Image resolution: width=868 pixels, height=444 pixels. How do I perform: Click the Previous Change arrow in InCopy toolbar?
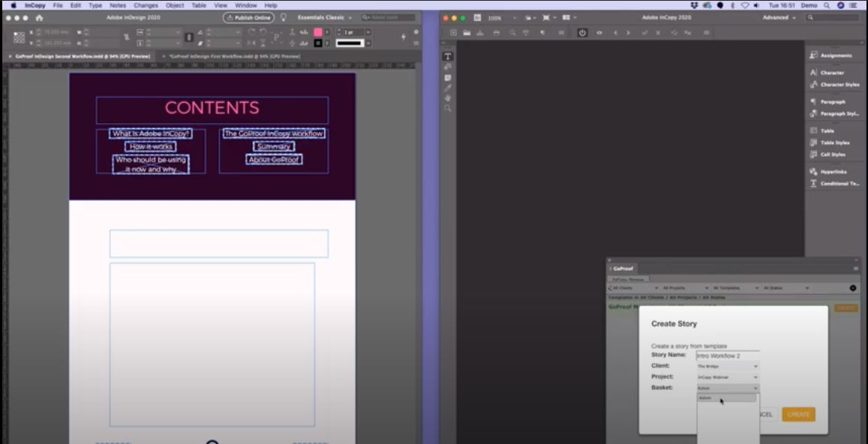(x=616, y=33)
